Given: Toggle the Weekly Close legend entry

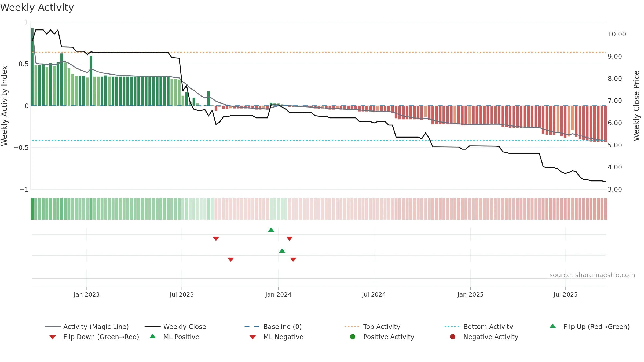Looking at the screenshot, I should [175, 327].
